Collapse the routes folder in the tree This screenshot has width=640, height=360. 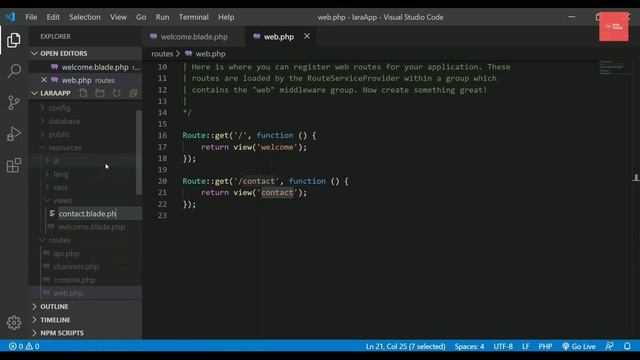pos(59,240)
